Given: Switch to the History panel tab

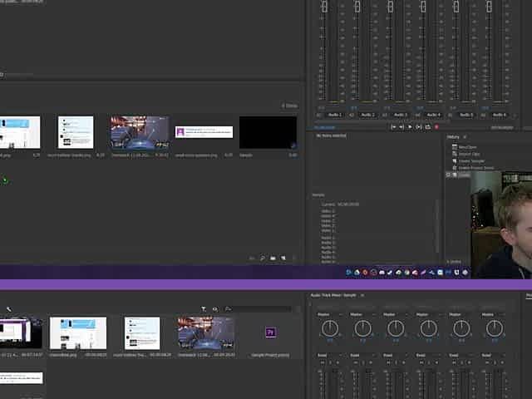Looking at the screenshot, I should click(453, 136).
